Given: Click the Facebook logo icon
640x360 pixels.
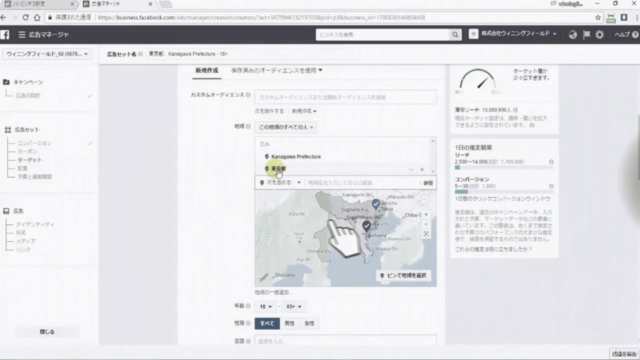Looking at the screenshot, I should [x=5, y=35].
